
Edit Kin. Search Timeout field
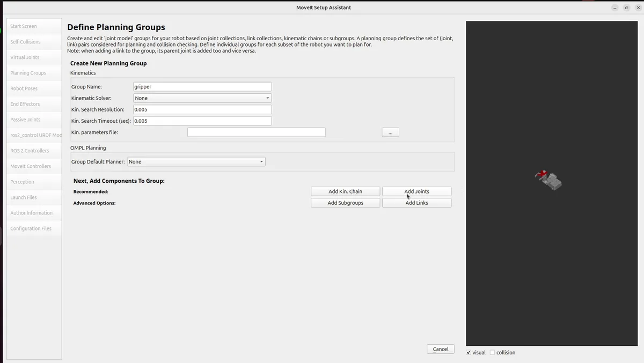tap(202, 121)
